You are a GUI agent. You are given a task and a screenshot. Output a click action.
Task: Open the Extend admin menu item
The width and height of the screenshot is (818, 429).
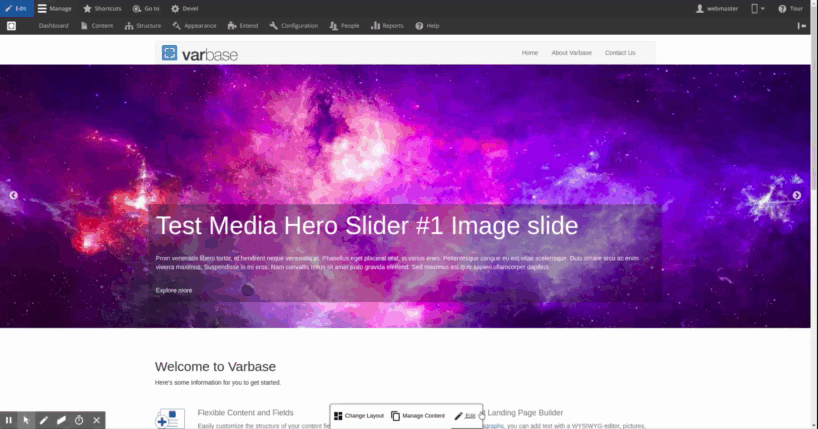tap(243, 26)
